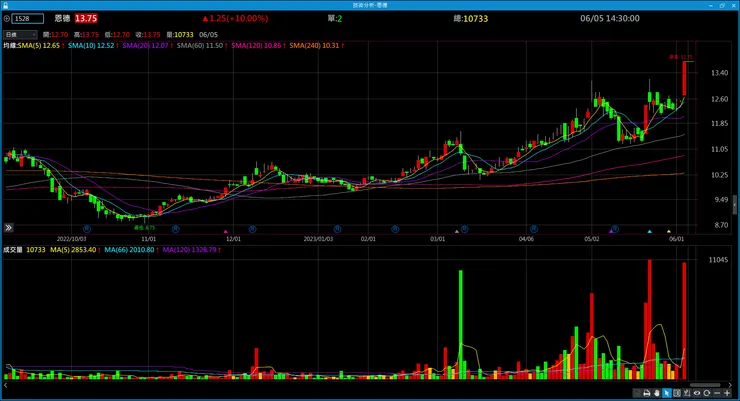Click the left scroll arrow at bottom

5,385
